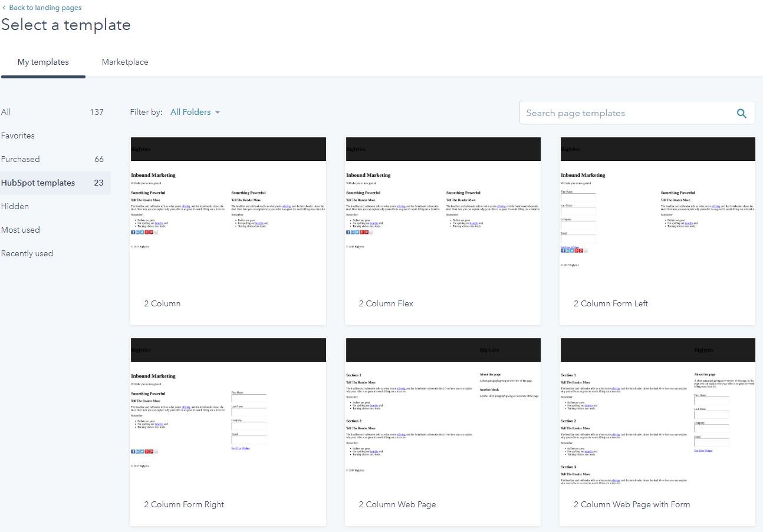The image size is (763, 532).
Task: Select the My templates tab
Action: point(43,62)
